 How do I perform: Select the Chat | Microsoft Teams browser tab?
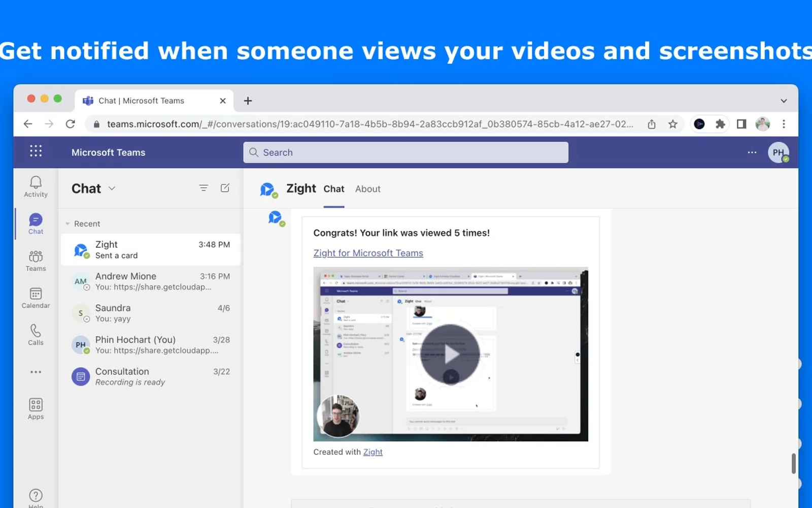(154, 101)
